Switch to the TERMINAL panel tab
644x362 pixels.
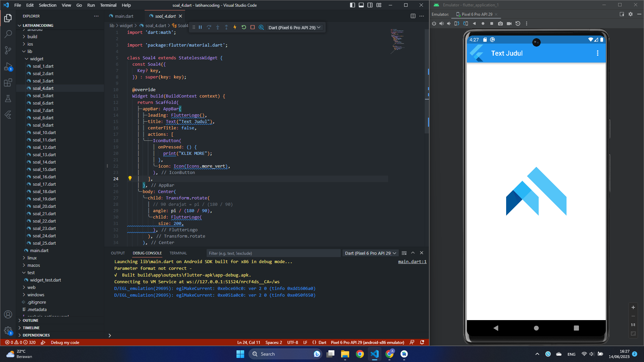[x=178, y=253]
